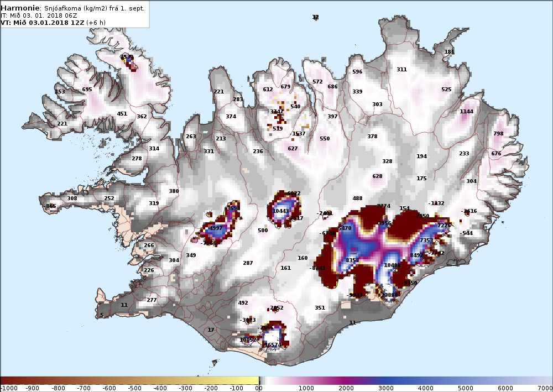Click the map value 175
This screenshot has width=553, height=392.
tap(421, 179)
